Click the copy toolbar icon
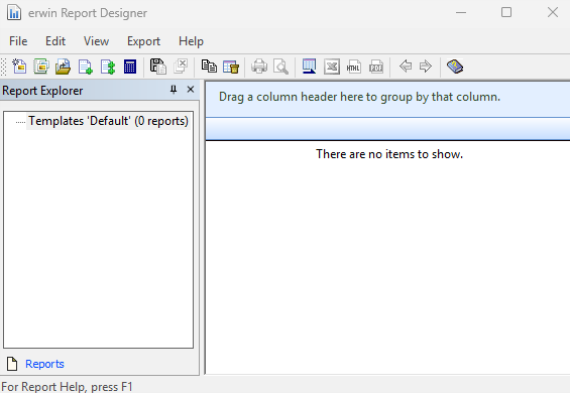The image size is (570, 393). (x=209, y=67)
